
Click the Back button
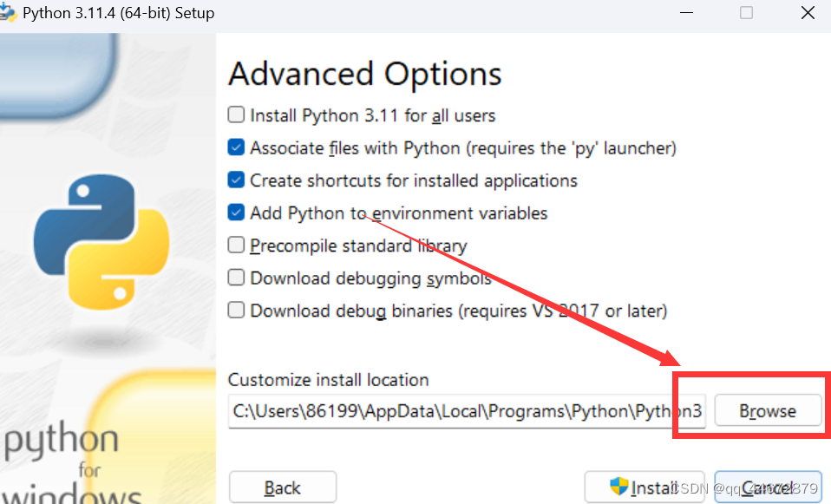coord(282,487)
